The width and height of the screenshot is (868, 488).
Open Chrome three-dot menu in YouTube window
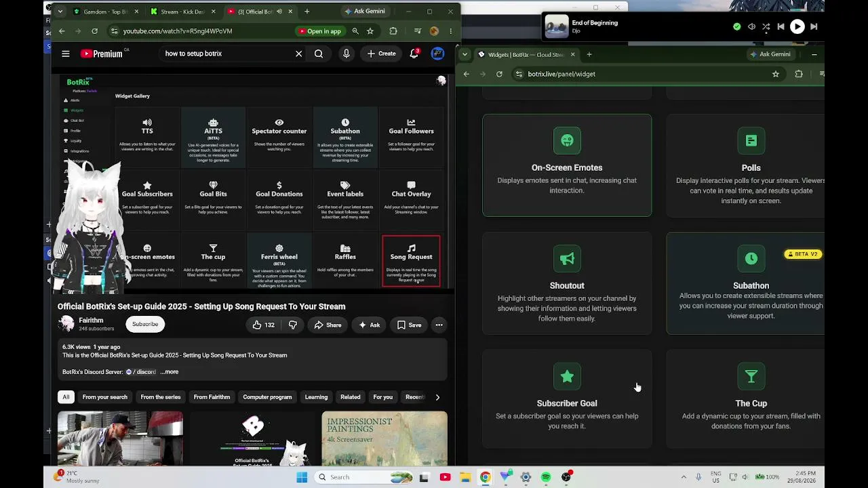(x=450, y=31)
